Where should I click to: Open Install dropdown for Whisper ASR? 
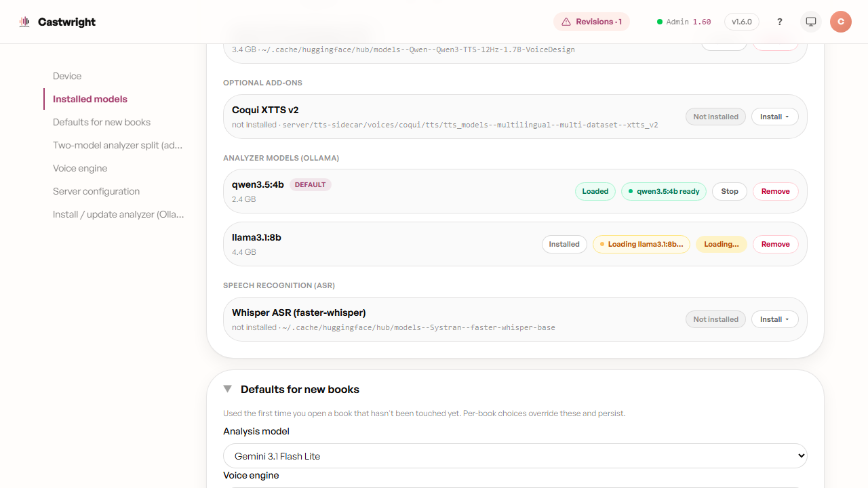click(774, 319)
